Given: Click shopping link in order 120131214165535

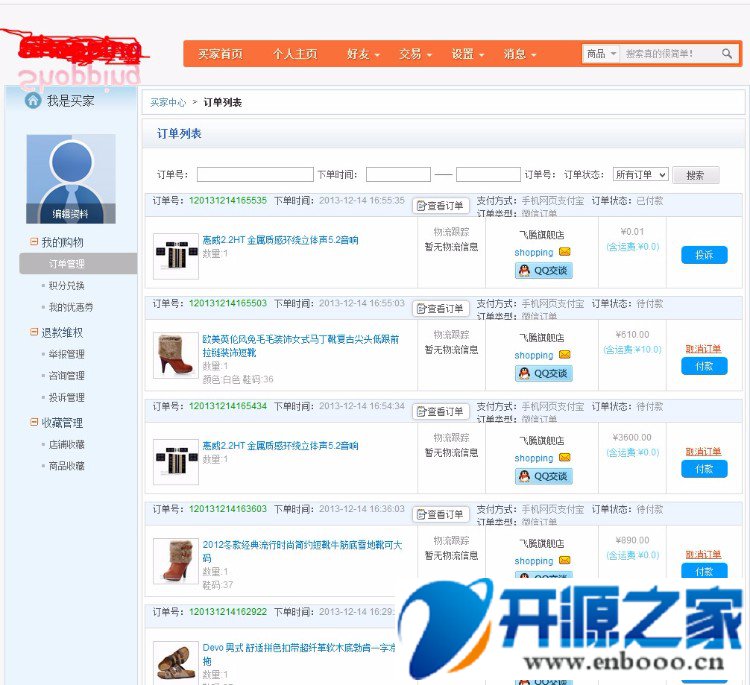Looking at the screenshot, I should [534, 252].
